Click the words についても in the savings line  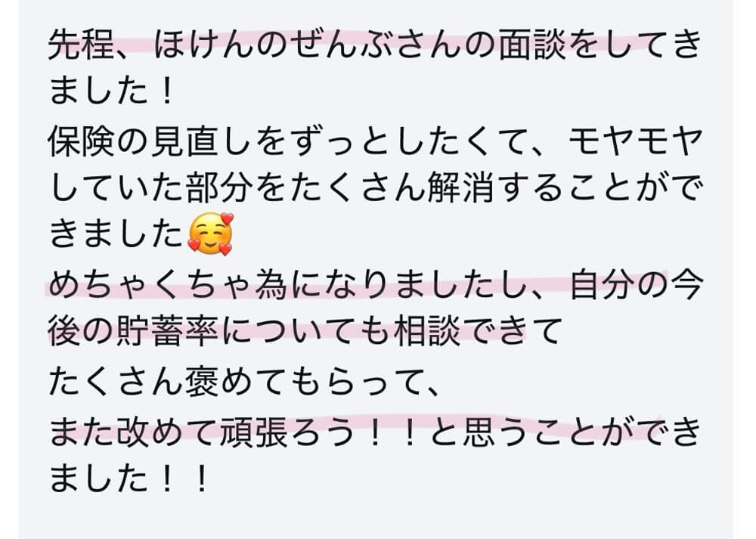(305, 331)
